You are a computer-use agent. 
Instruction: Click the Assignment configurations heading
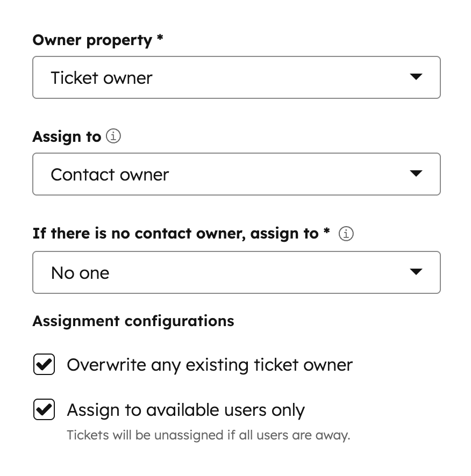133,321
